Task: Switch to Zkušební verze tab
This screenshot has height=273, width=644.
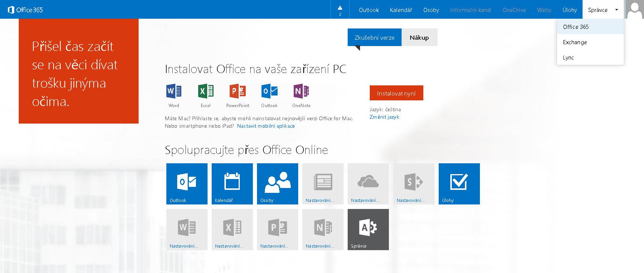Action: click(x=375, y=37)
